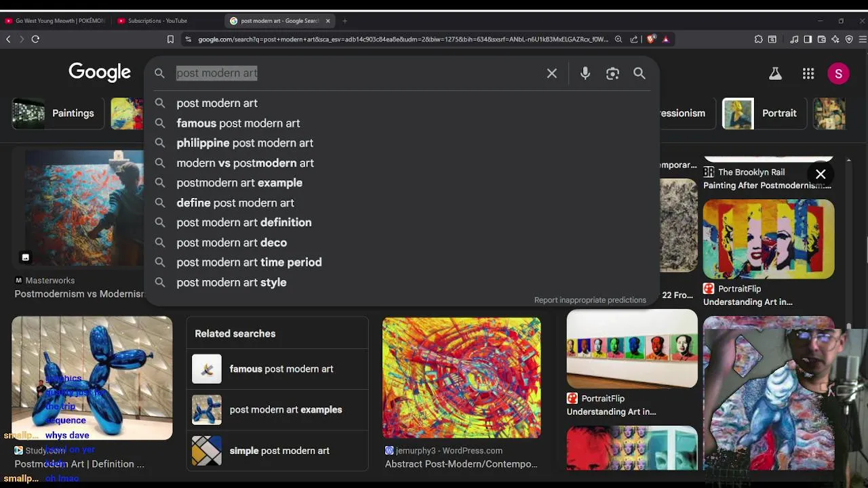Switch to Go West Young Meowth tab
Screen dimensions: 868x488
click(x=55, y=21)
